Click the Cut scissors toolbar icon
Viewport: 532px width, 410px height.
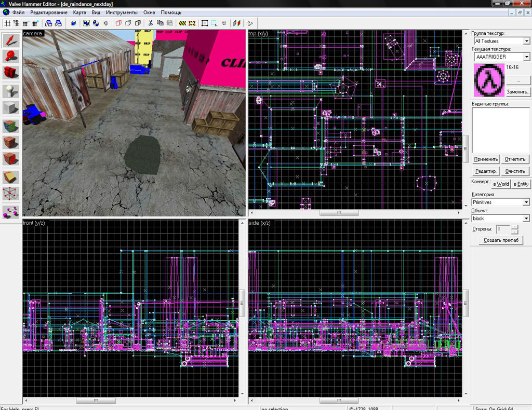tap(150, 23)
